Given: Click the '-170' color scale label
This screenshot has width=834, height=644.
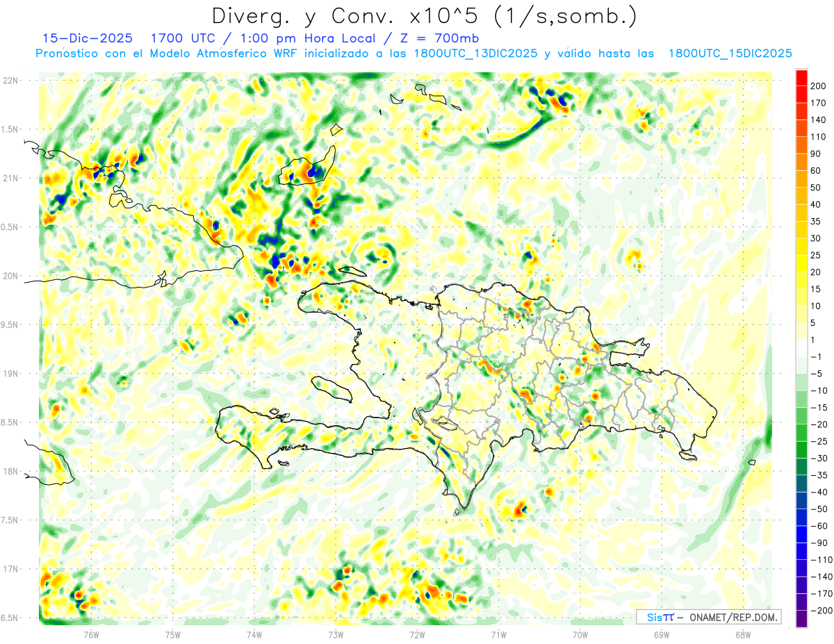Looking at the screenshot, I should [x=822, y=593].
